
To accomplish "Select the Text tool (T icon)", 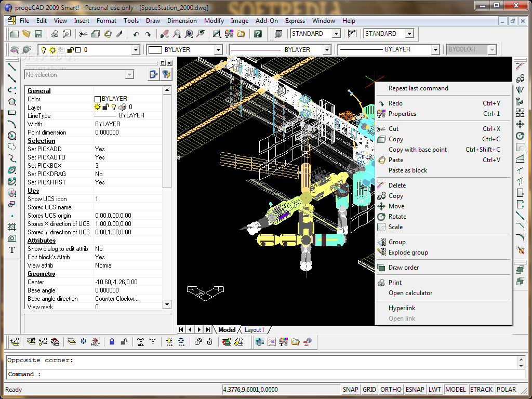I will [12, 250].
